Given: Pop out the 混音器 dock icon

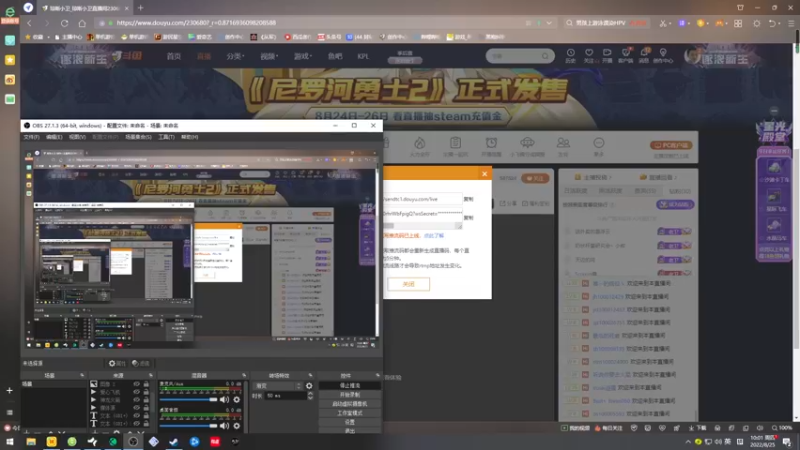Looking at the screenshot, I should coord(244,376).
